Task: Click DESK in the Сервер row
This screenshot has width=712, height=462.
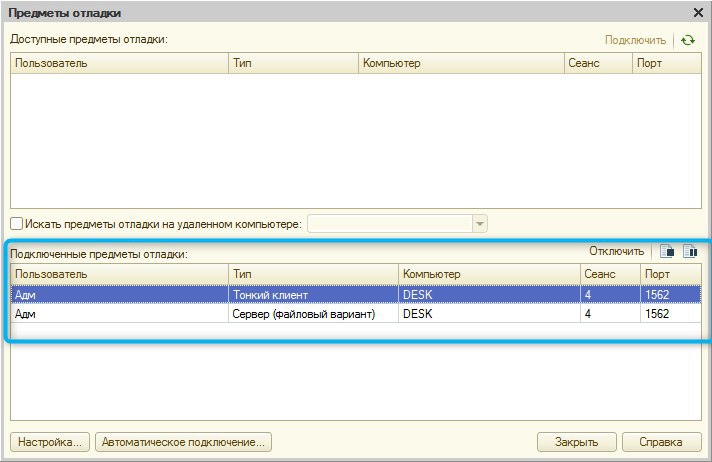Action: coord(418,314)
